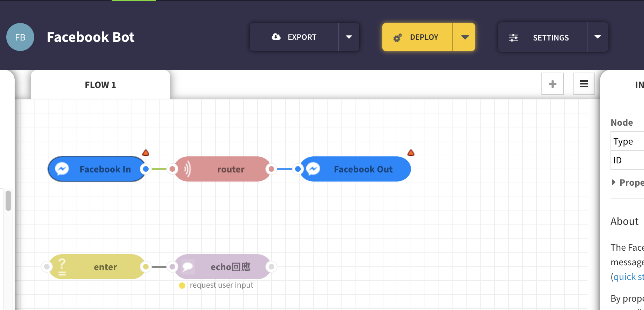Open the Deploy dropdown arrow
Image resolution: width=644 pixels, height=310 pixels.
click(x=465, y=37)
